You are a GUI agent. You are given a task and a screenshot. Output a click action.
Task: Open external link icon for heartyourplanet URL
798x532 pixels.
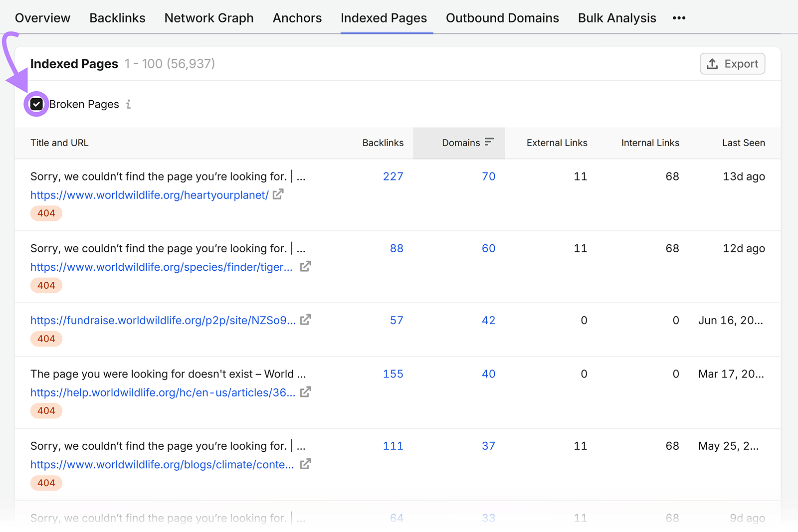coord(278,194)
